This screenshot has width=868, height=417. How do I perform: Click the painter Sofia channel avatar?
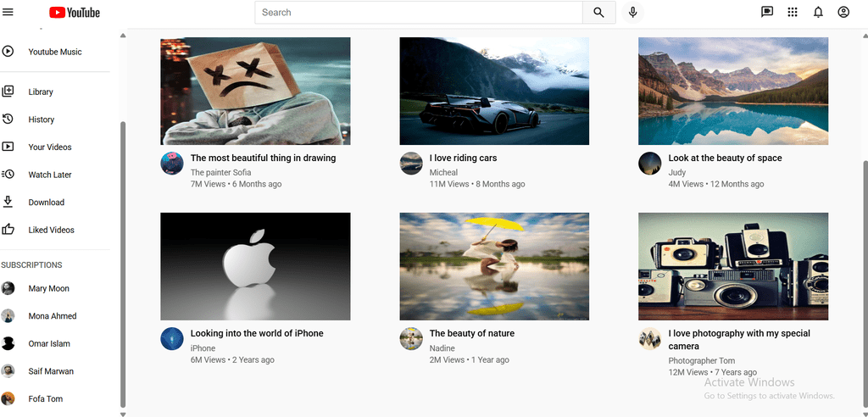tap(172, 164)
